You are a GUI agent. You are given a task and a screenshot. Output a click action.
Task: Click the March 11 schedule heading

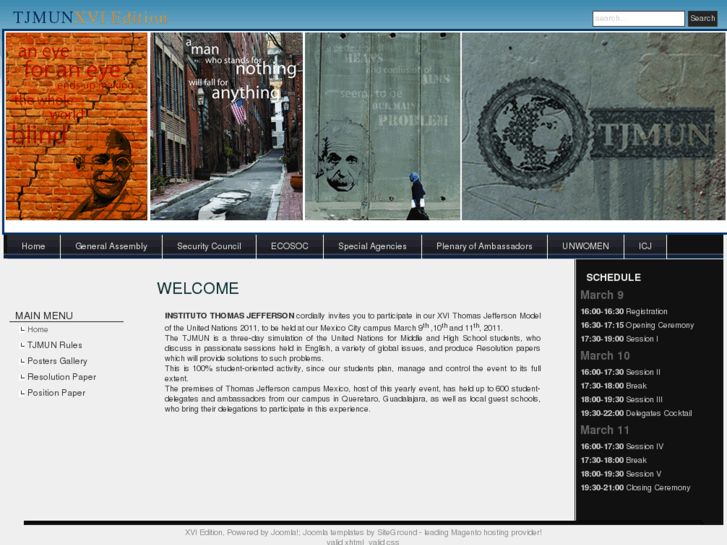[605, 430]
